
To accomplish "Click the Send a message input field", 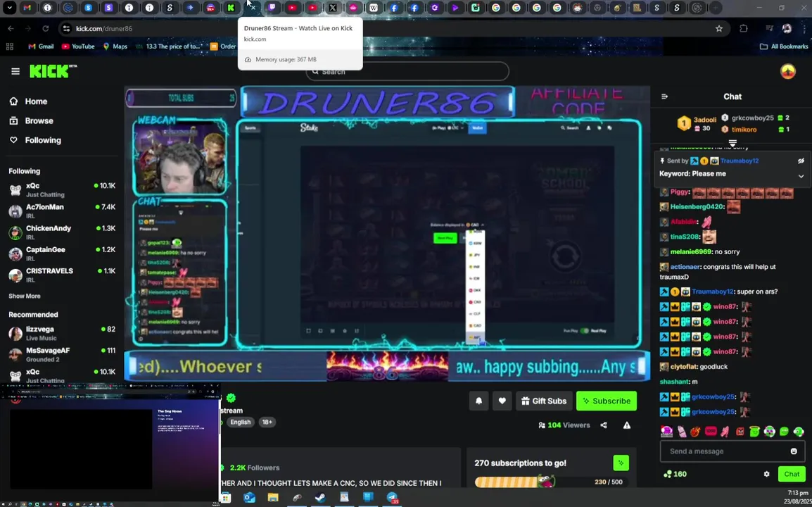I will click(732, 451).
